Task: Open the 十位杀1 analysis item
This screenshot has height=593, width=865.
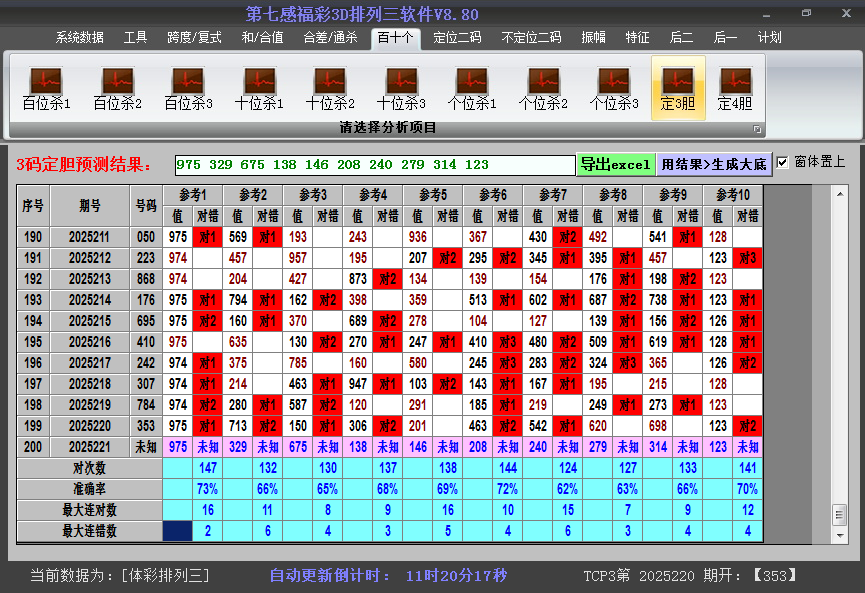Action: click(x=259, y=88)
